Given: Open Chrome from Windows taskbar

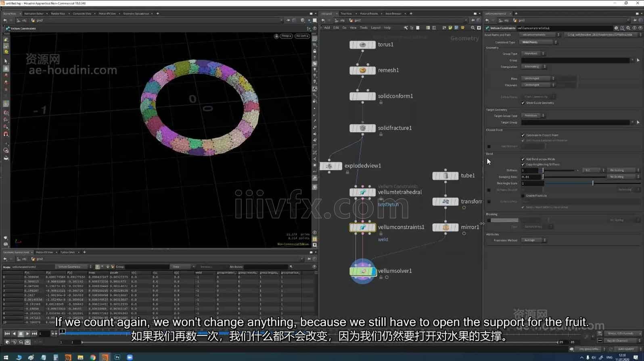Looking at the screenshot, I should tap(93, 357).
